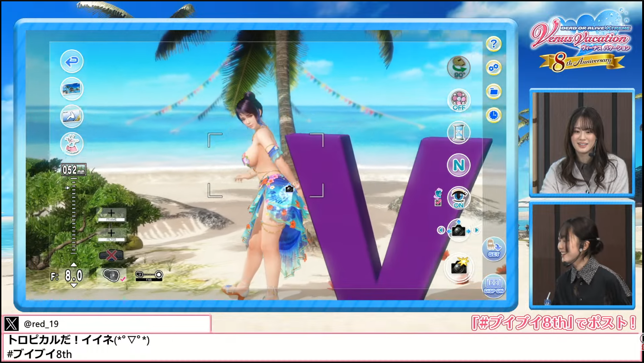Screen dimensions: 644x363
Task: Take photo with flash camera shutter
Action: point(459,267)
